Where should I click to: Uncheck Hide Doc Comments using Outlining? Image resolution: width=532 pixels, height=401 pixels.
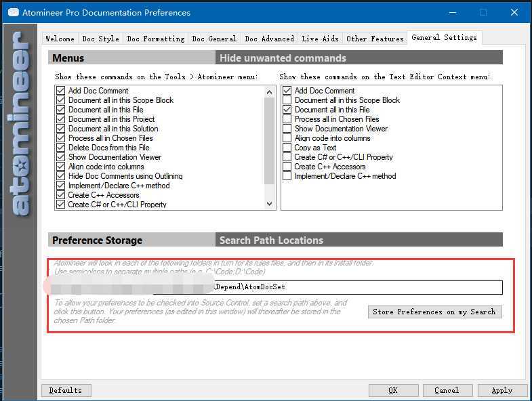pos(61,176)
